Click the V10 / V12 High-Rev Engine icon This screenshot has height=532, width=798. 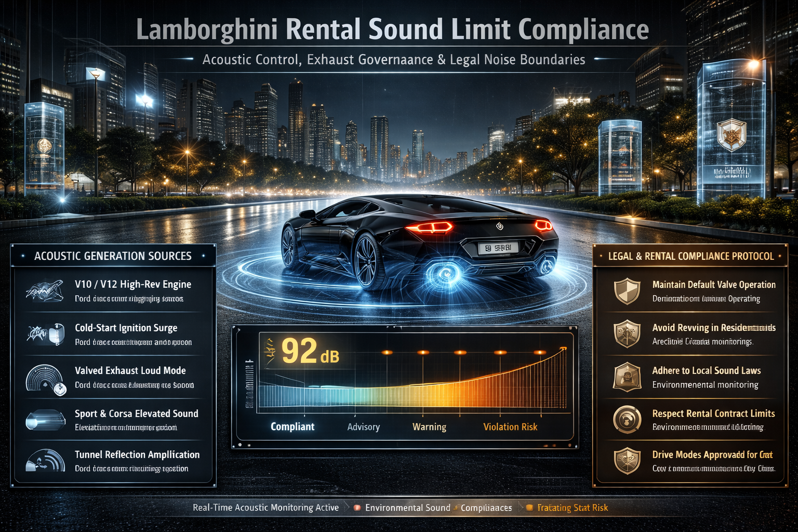[x=45, y=291]
